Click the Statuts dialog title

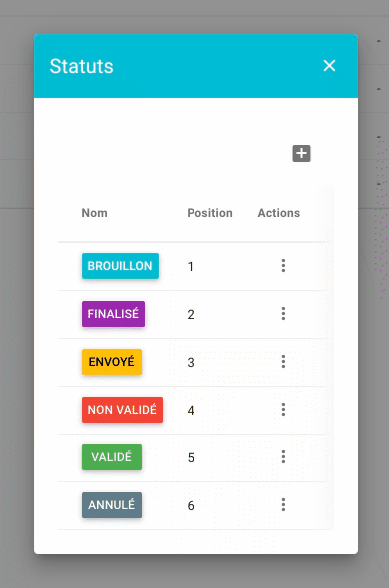[81, 66]
